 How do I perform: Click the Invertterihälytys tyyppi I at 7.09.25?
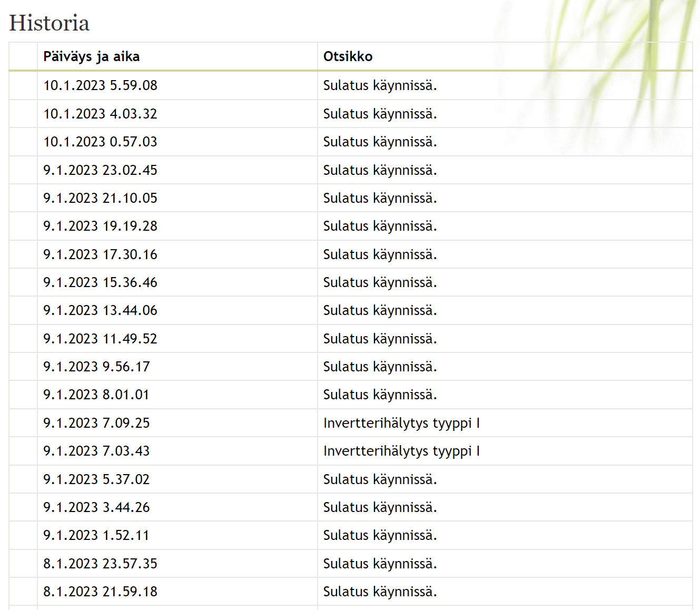tap(401, 423)
